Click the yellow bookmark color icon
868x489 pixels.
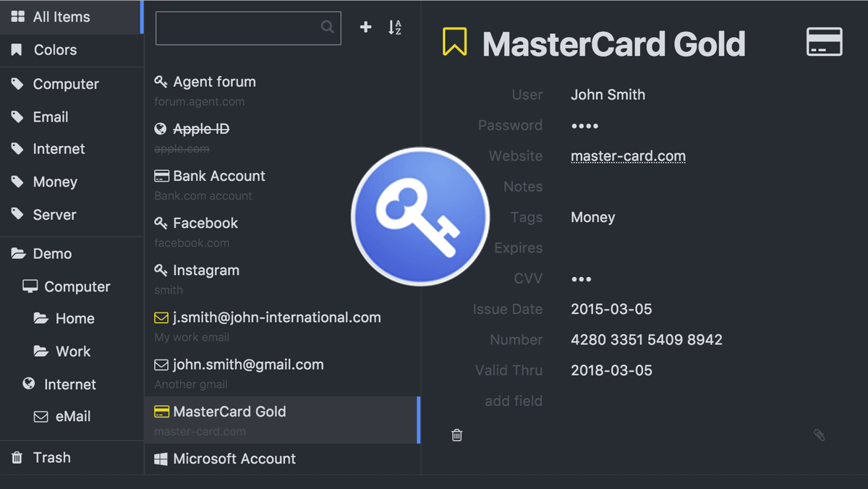pos(455,42)
